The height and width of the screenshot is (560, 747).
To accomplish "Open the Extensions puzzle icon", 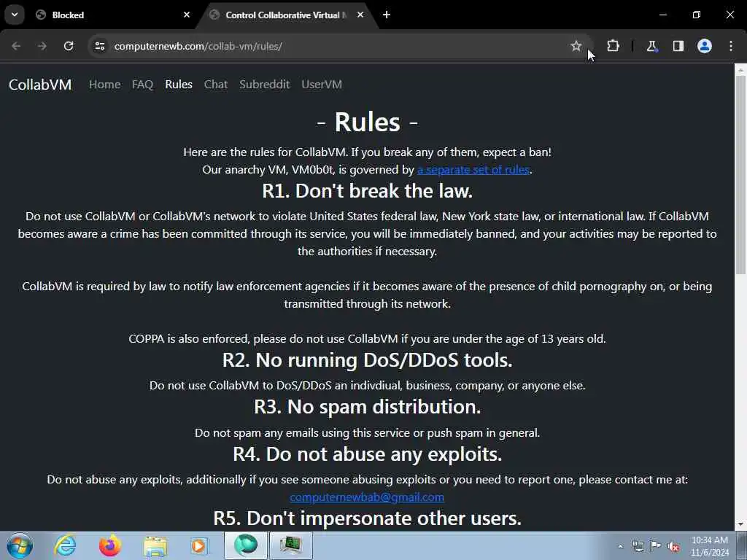I will pos(613,46).
